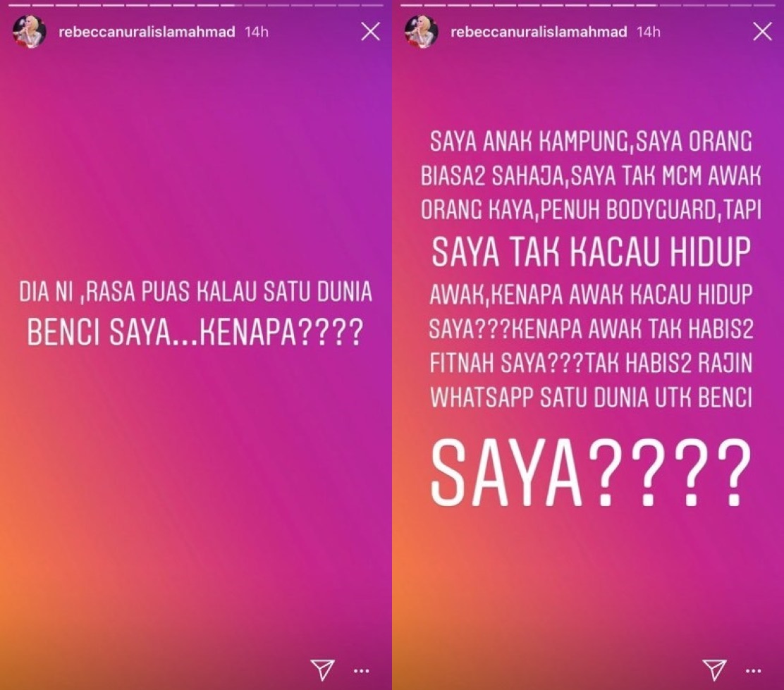Viewport: 784px width, 690px height.
Task: Tap rebeccanuralislamahmad username on the left story
Action: [147, 32]
